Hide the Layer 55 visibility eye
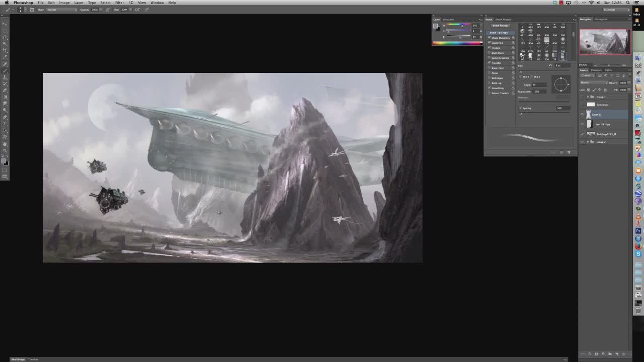644x362 pixels. [x=582, y=115]
